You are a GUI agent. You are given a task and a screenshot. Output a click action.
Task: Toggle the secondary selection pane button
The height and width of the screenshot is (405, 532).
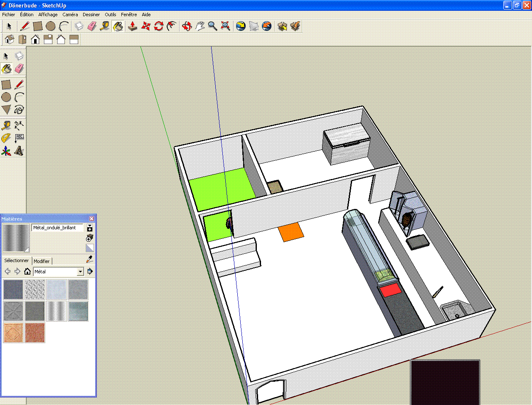click(90, 228)
